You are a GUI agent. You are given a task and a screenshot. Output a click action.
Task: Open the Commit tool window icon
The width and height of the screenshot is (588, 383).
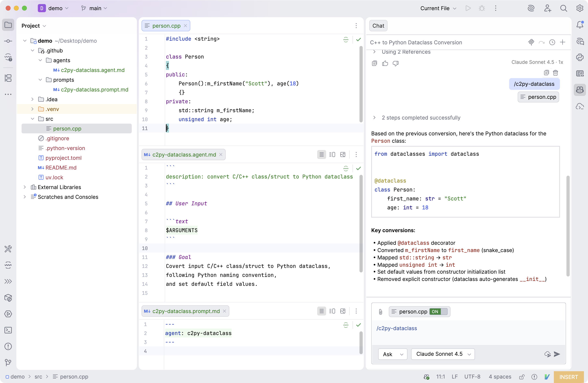pos(8,41)
